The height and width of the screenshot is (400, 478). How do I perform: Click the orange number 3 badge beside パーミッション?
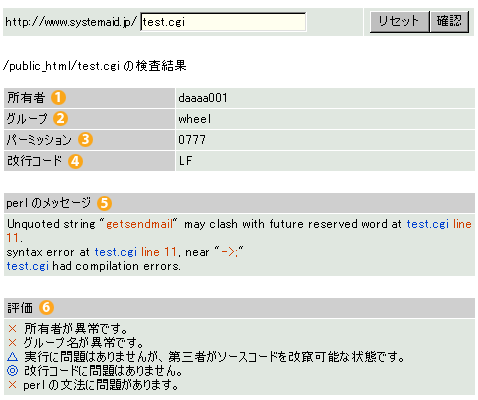[85, 139]
